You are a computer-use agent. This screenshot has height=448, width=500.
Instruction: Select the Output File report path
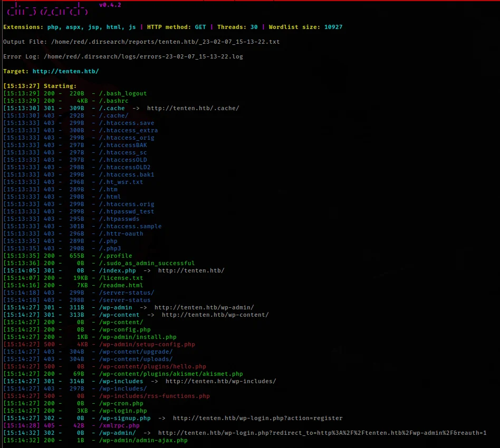click(165, 42)
